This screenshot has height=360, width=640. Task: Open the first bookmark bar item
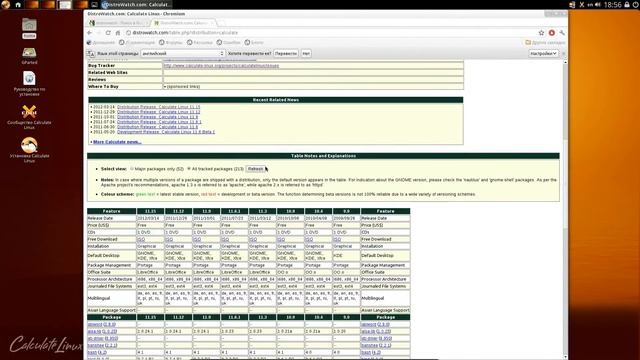pos(101,42)
